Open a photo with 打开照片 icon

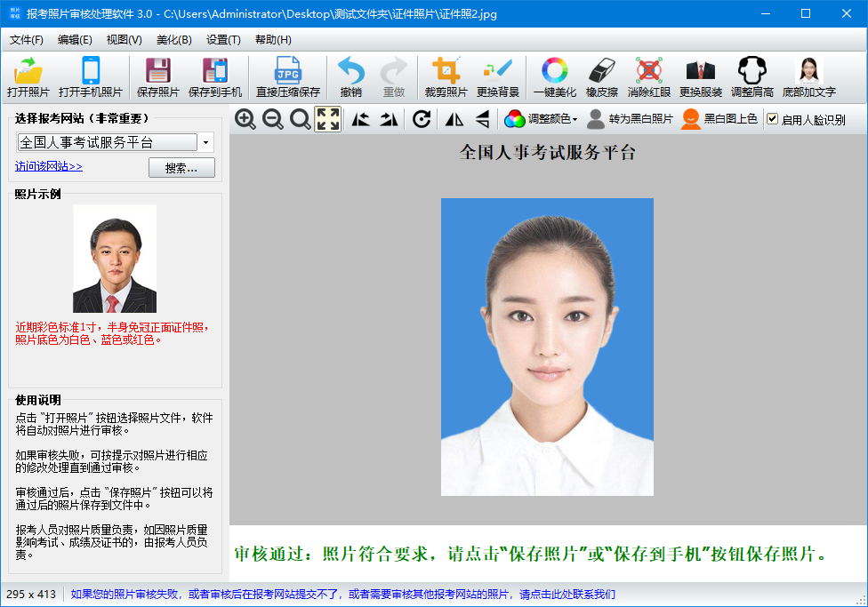coord(28,77)
